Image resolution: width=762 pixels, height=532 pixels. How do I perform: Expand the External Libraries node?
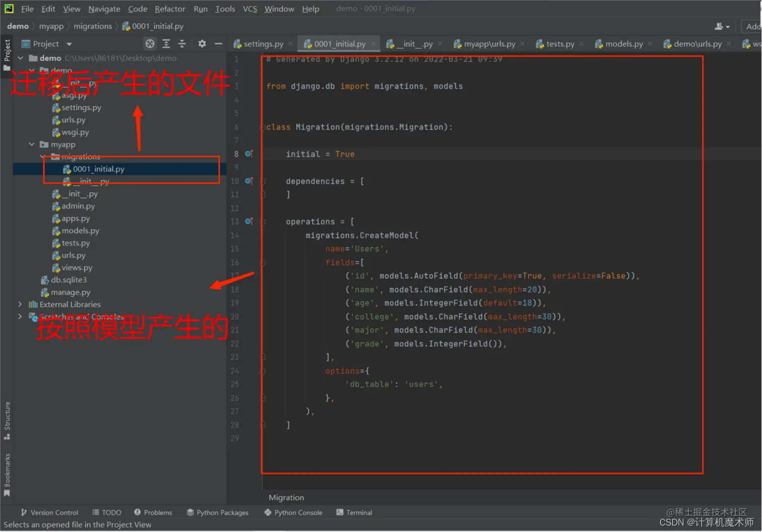[20, 304]
